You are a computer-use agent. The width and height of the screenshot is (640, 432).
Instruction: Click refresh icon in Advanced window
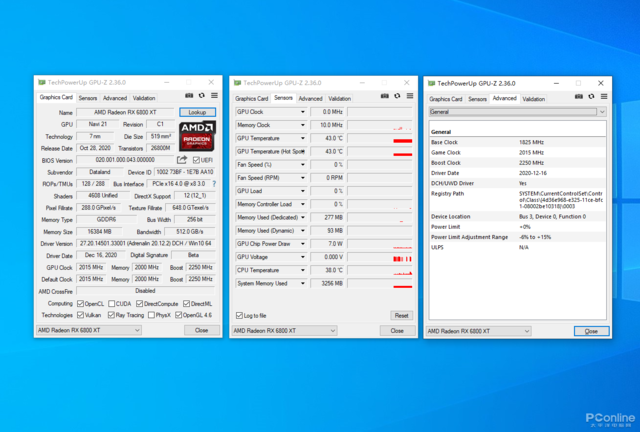(x=591, y=96)
